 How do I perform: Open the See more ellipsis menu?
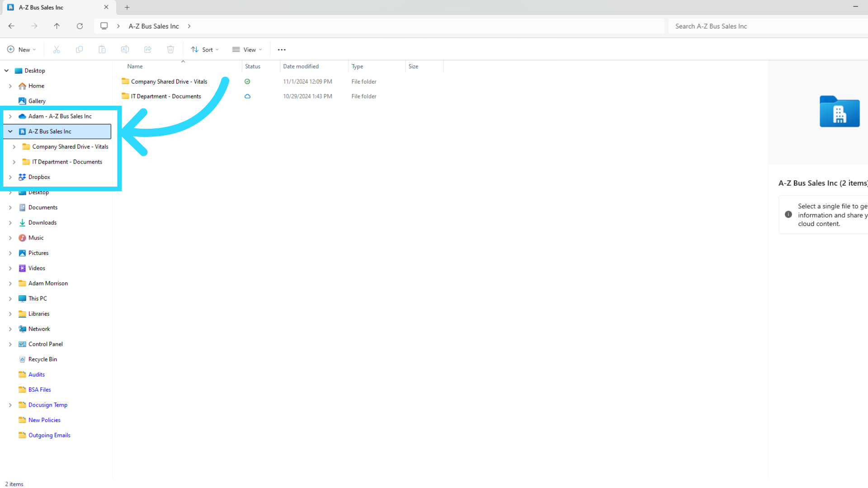(x=282, y=50)
